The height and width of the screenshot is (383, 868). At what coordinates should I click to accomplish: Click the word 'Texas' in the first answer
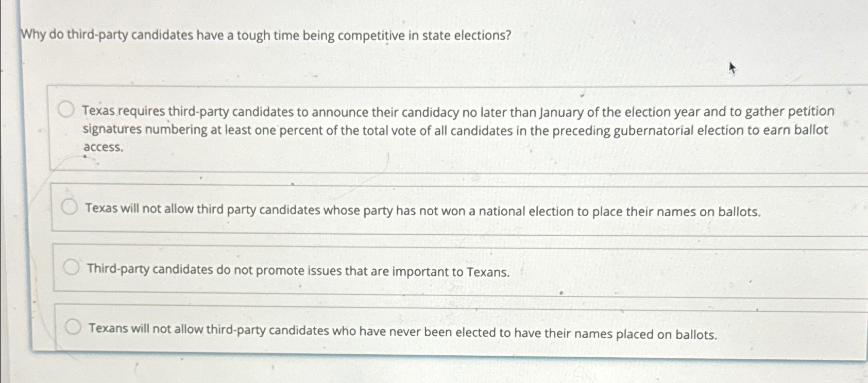pyautogui.click(x=99, y=111)
